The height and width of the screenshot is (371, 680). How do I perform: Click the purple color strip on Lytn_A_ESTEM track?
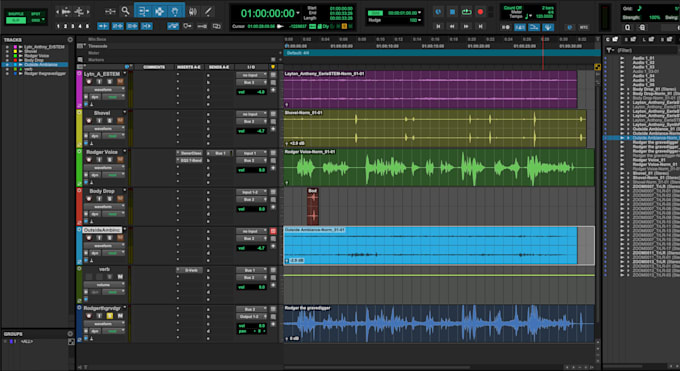tap(79, 90)
